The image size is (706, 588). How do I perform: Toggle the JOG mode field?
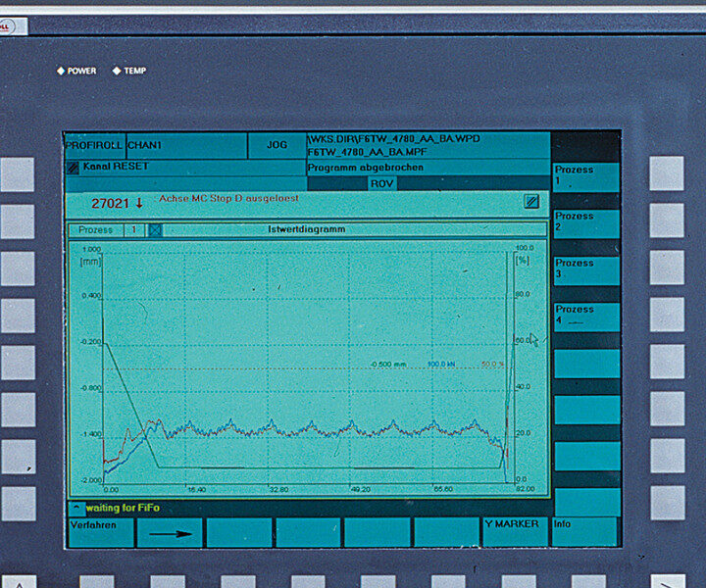277,145
